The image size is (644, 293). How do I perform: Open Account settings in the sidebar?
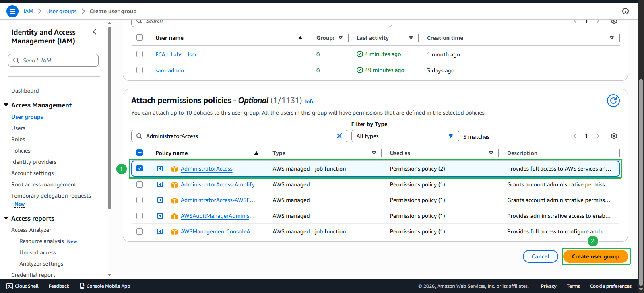[x=32, y=173]
